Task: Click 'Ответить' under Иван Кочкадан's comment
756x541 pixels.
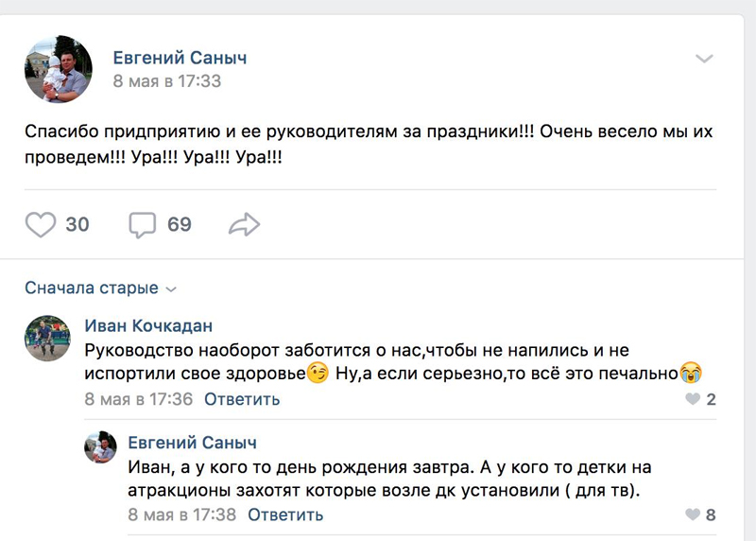Action: 242,399
